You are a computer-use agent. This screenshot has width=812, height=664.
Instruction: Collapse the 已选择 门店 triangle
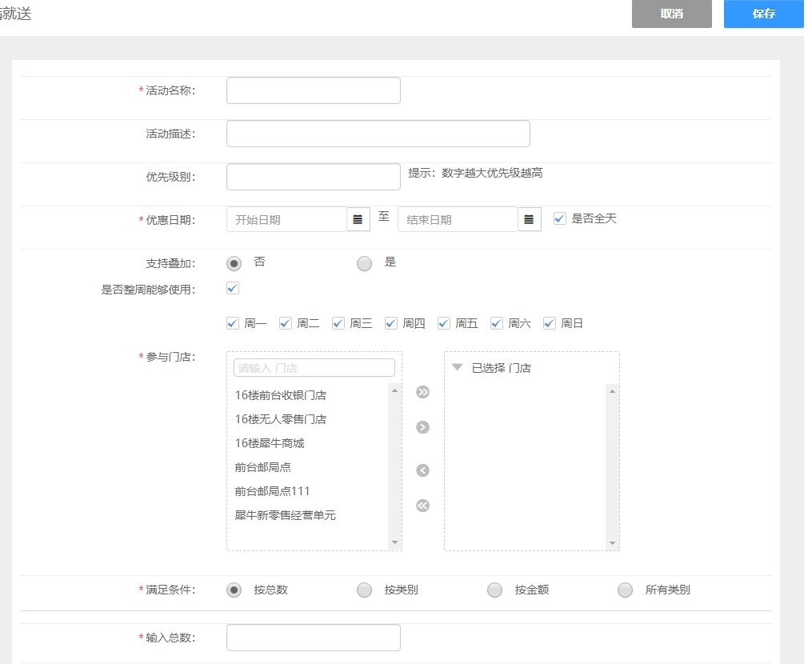pyautogui.click(x=457, y=367)
